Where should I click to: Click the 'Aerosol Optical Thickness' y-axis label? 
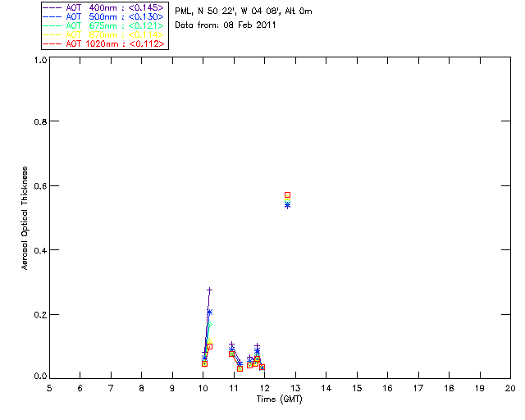pos(25,218)
